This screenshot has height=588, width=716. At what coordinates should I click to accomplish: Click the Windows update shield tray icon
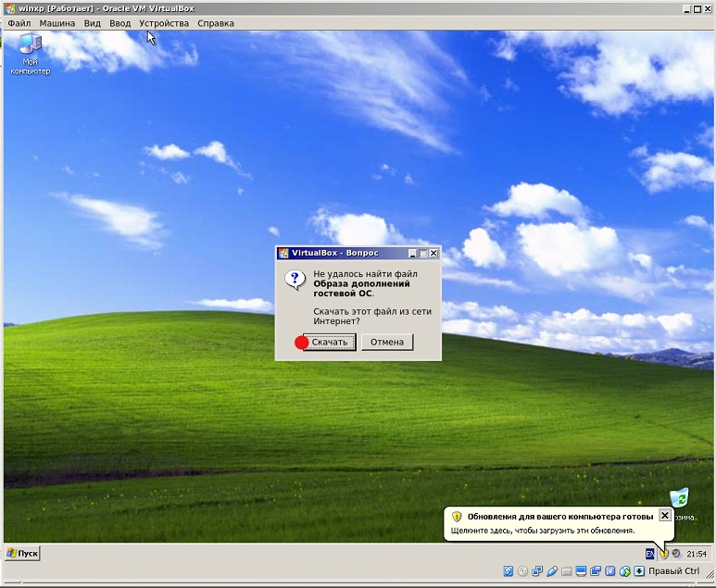(663, 554)
